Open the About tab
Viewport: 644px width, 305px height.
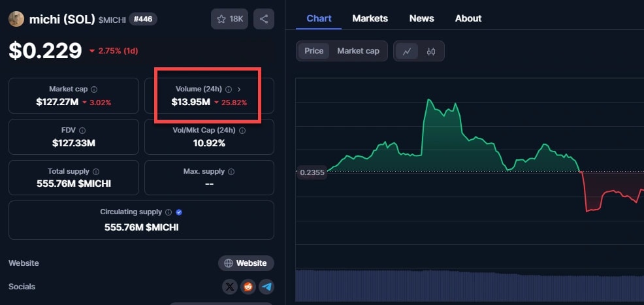(468, 18)
